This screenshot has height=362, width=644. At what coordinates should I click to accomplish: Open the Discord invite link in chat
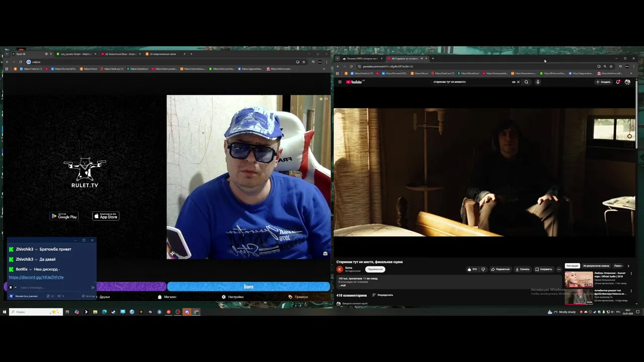click(x=36, y=277)
